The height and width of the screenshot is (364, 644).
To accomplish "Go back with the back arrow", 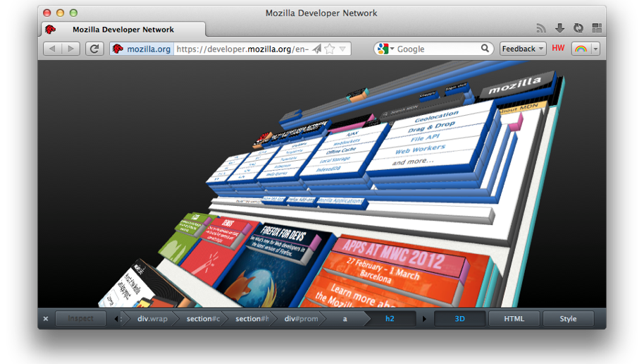I will click(53, 49).
